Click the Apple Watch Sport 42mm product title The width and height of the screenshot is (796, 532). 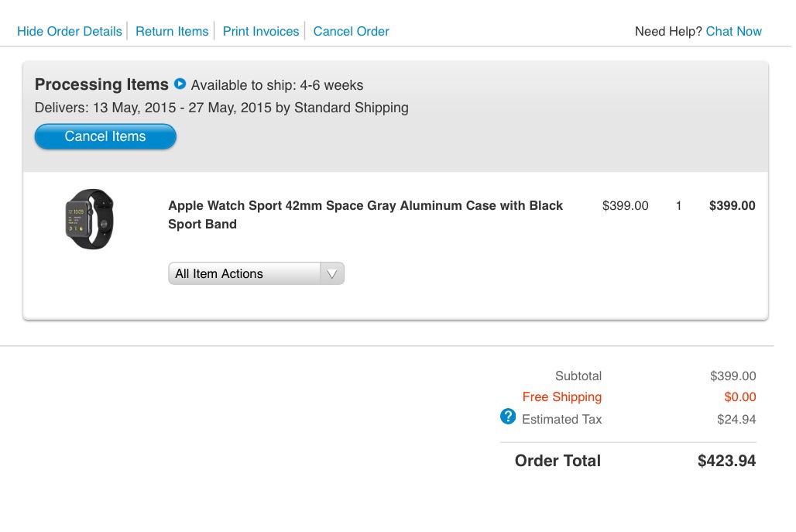[365, 215]
